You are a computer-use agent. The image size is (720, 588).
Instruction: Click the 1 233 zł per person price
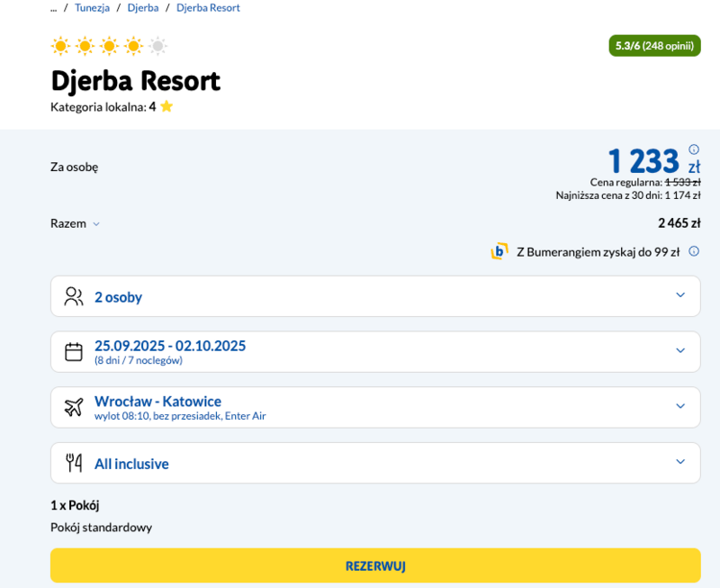click(x=654, y=161)
